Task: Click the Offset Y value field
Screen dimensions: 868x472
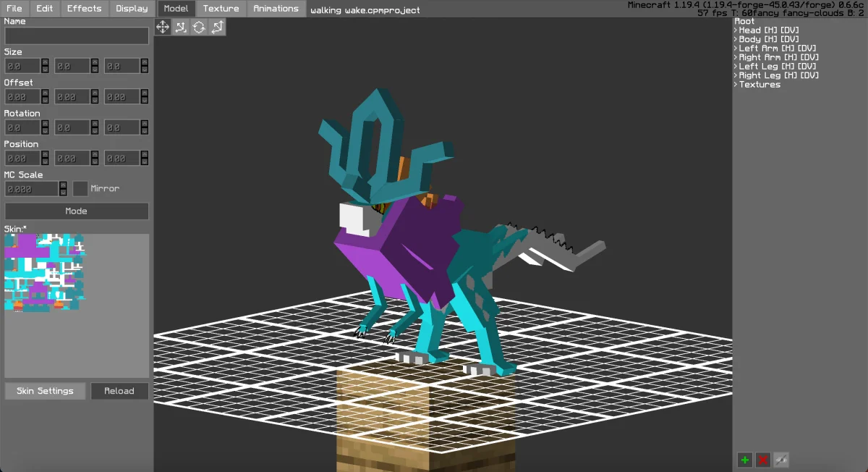Action: [x=72, y=96]
